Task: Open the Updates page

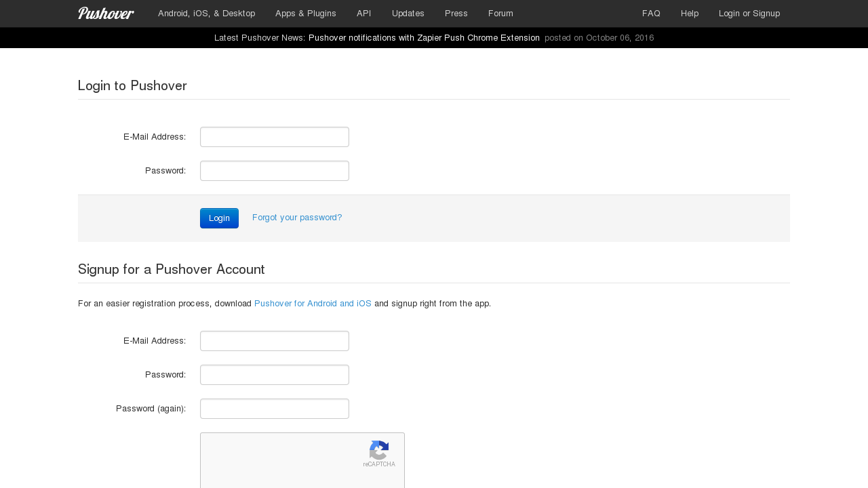Action: [408, 14]
